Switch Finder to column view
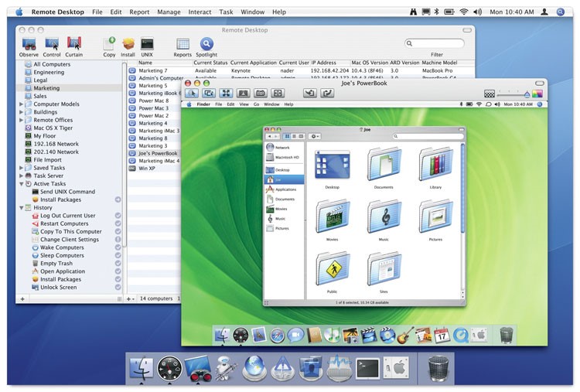580x392 pixels. tap(301, 136)
